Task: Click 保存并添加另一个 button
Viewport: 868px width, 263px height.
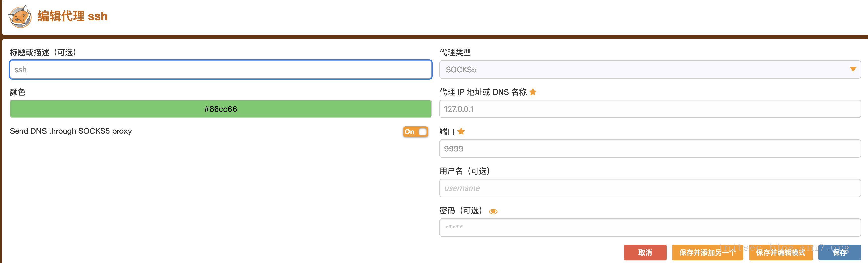Action: (x=707, y=253)
